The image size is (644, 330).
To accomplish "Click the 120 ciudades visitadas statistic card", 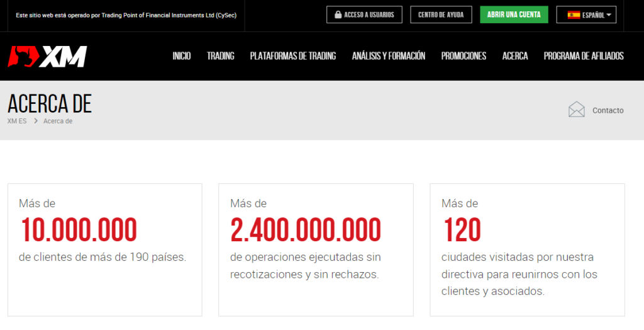I will (527, 249).
